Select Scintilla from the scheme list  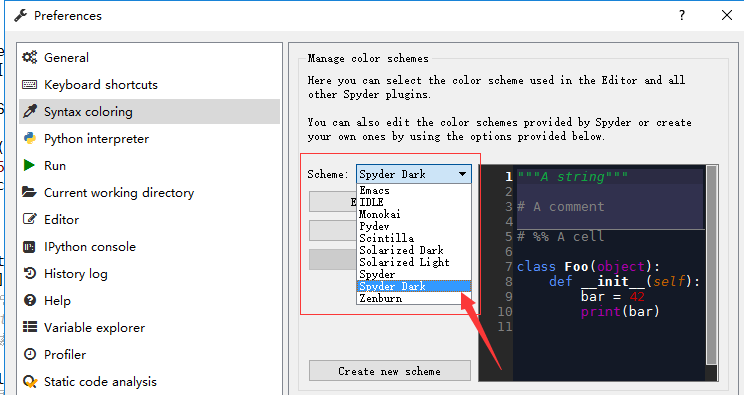click(x=414, y=238)
